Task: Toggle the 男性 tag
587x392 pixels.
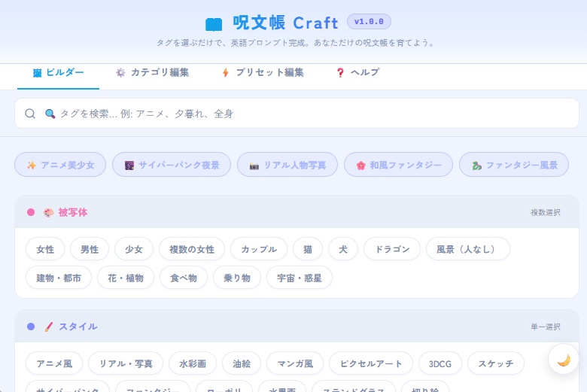Action: (x=90, y=249)
